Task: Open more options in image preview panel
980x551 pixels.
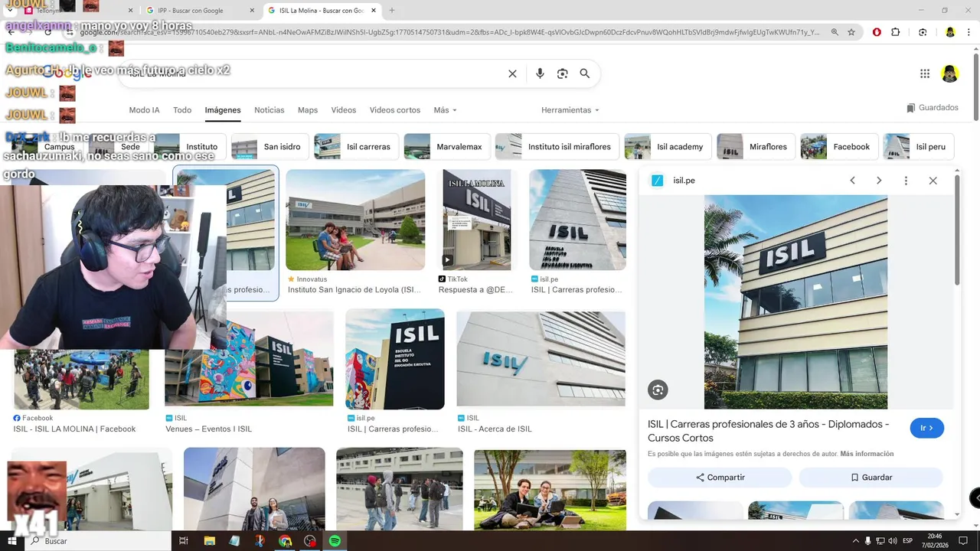Action: 906,181
